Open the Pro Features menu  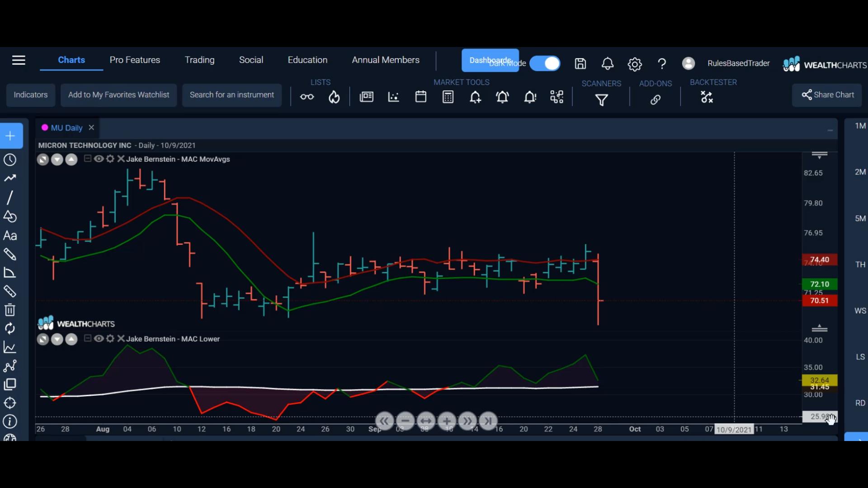(135, 60)
